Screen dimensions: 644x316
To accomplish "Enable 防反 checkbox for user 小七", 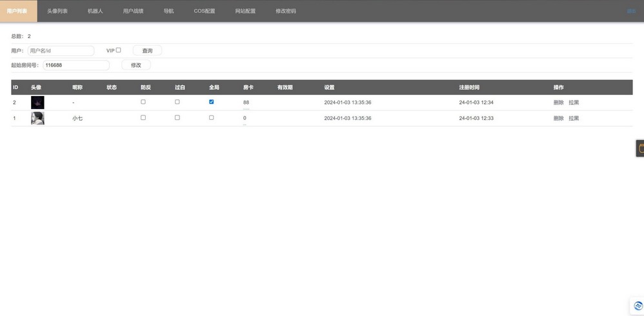I will click(x=143, y=117).
